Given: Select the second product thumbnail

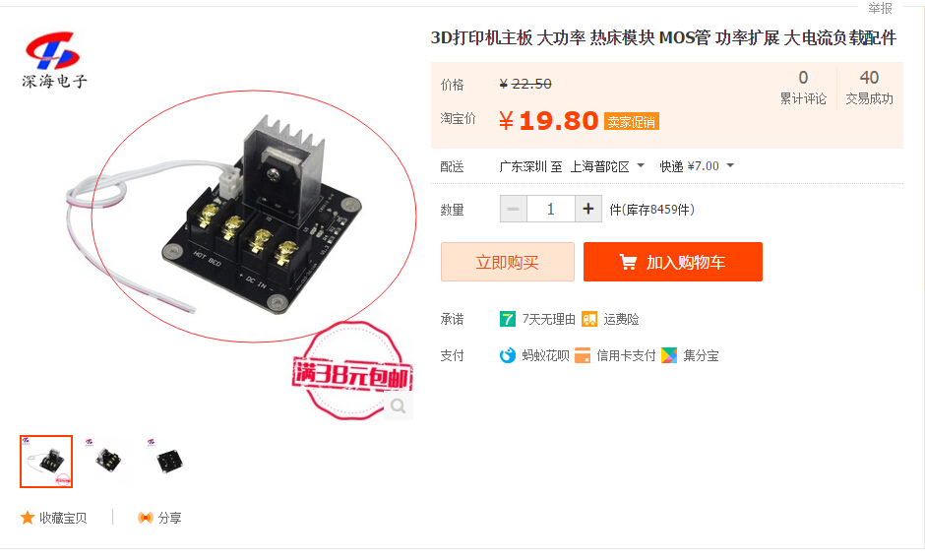Looking at the screenshot, I should pos(107,461).
